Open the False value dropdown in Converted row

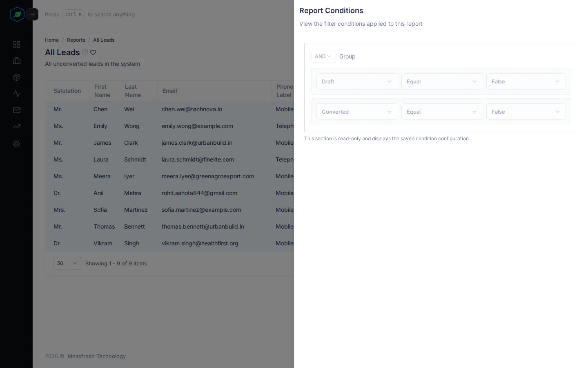pyautogui.click(x=526, y=112)
